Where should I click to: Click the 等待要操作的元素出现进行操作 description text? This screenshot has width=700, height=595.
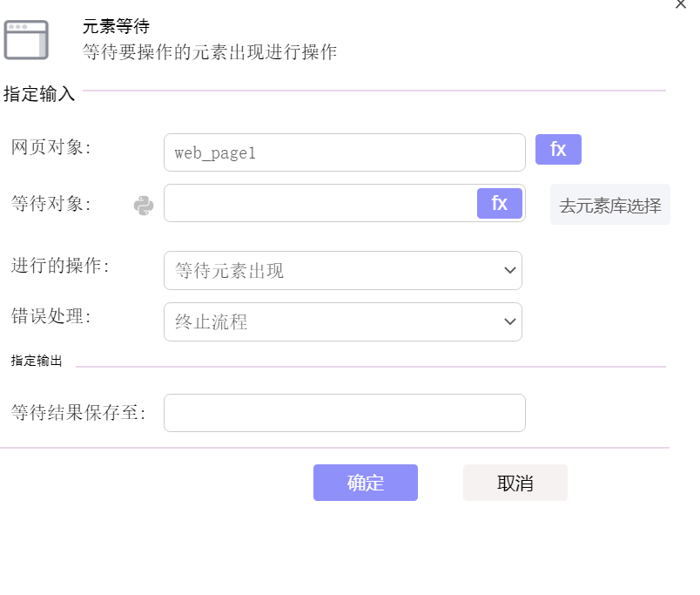pyautogui.click(x=209, y=52)
